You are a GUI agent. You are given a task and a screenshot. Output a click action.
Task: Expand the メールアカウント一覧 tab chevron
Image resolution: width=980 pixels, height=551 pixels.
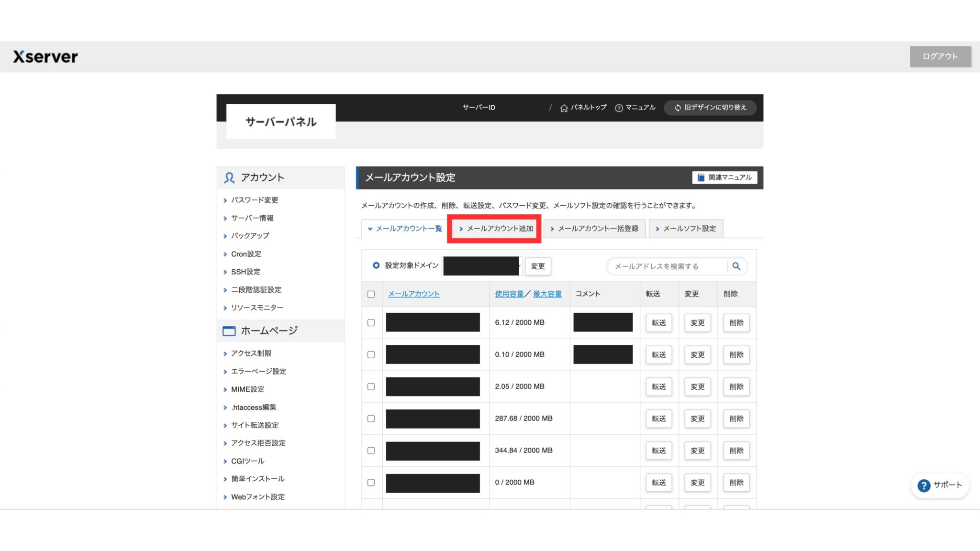coord(370,229)
